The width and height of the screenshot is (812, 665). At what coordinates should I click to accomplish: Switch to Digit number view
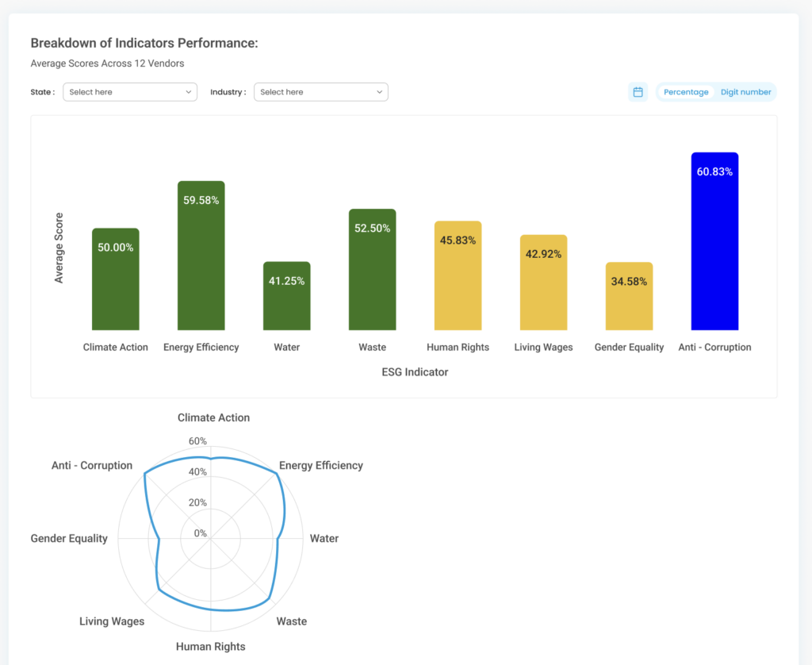[x=745, y=92]
